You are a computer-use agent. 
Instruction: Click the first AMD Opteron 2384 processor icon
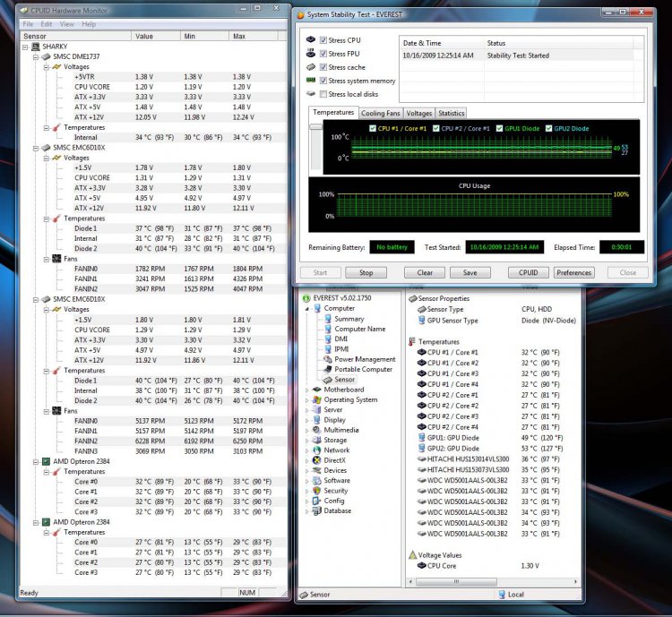pos(46,461)
